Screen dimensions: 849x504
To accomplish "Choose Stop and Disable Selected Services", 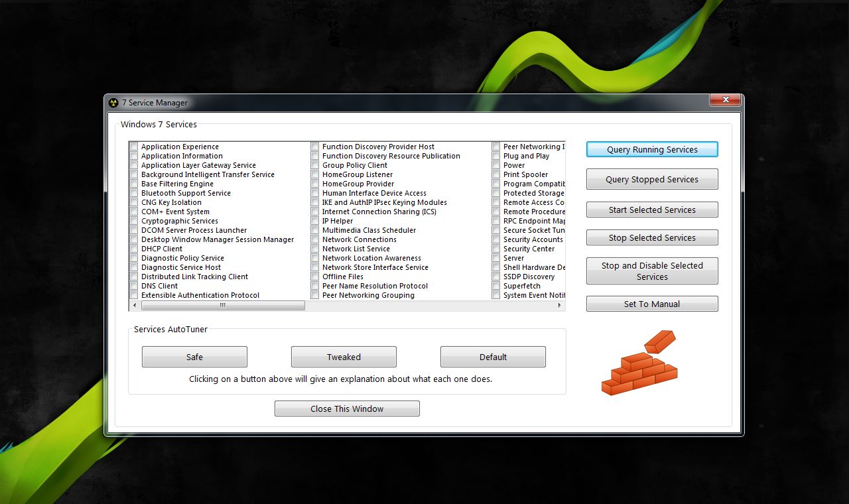I will 652,271.
